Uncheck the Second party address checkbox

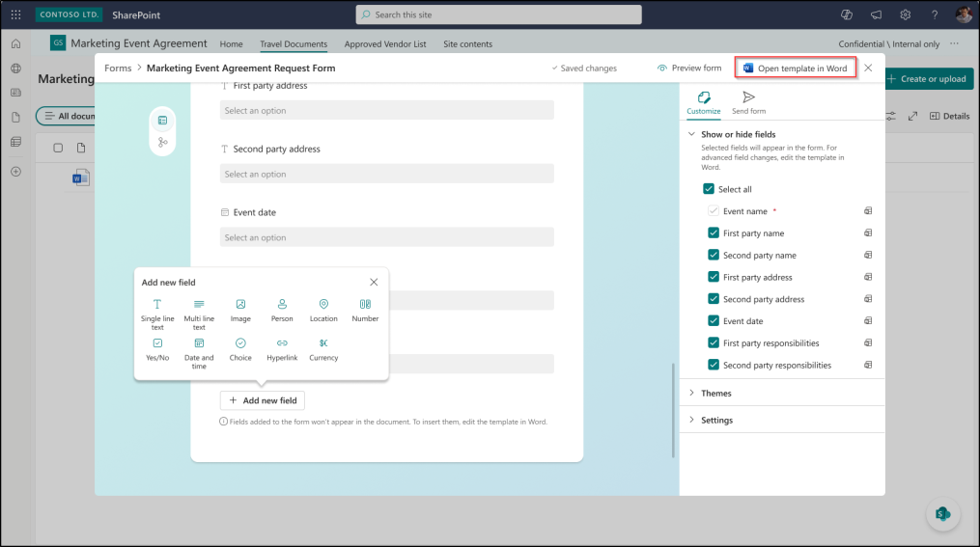(714, 298)
